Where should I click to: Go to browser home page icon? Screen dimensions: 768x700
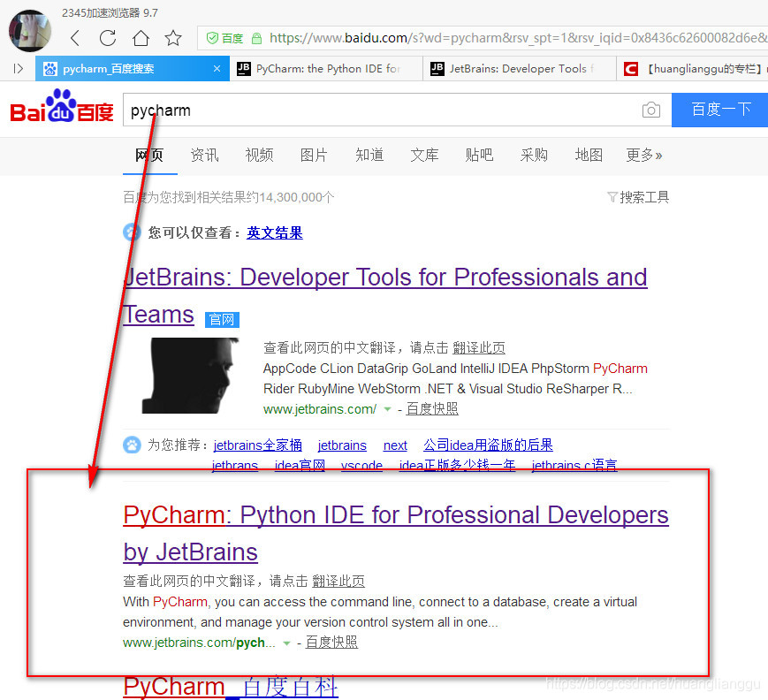point(141,38)
